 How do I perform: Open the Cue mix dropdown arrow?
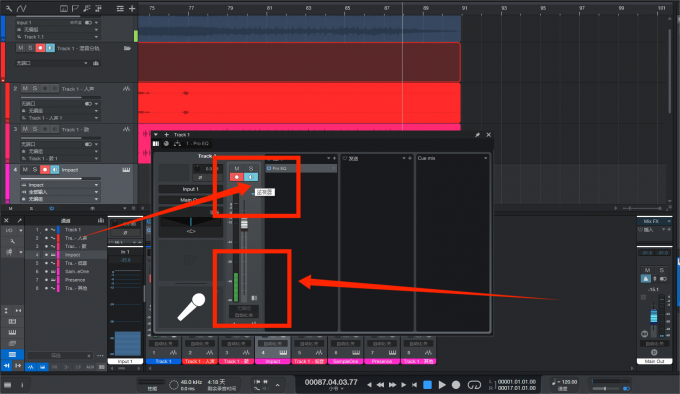pyautogui.click(x=485, y=158)
